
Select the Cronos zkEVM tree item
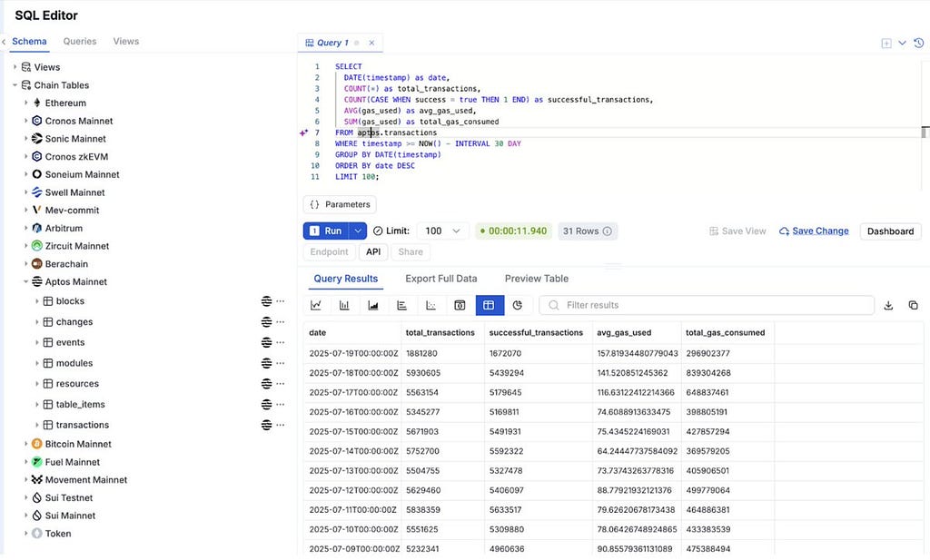coord(76,156)
